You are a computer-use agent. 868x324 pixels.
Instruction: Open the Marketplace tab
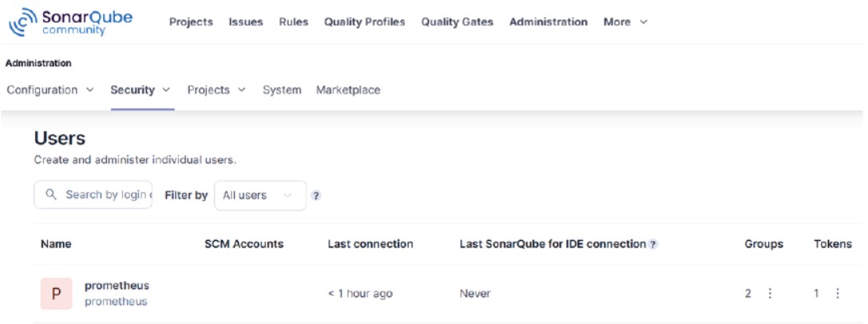pos(348,90)
